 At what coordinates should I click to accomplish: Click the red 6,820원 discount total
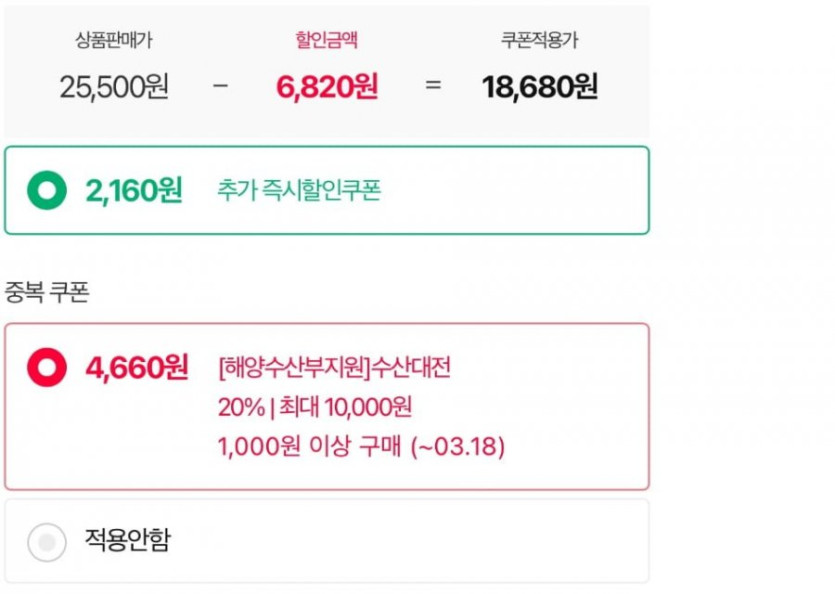tap(327, 87)
